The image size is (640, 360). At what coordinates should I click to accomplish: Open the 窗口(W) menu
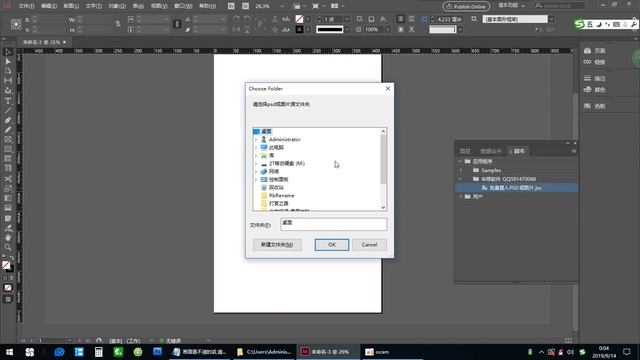click(183, 6)
